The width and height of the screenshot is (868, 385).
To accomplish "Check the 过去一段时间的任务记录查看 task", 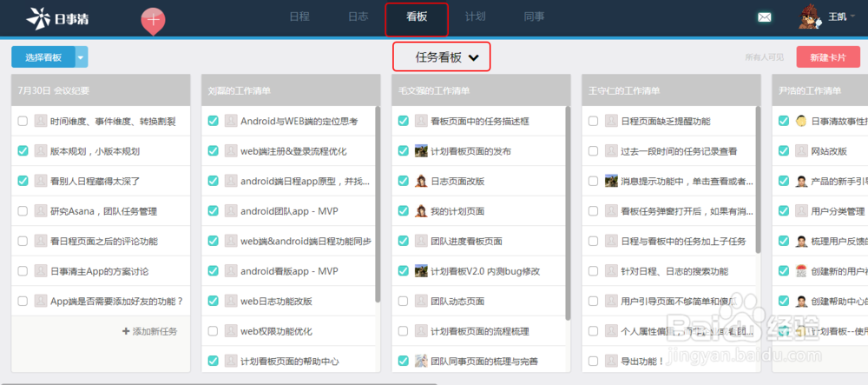I will point(594,150).
